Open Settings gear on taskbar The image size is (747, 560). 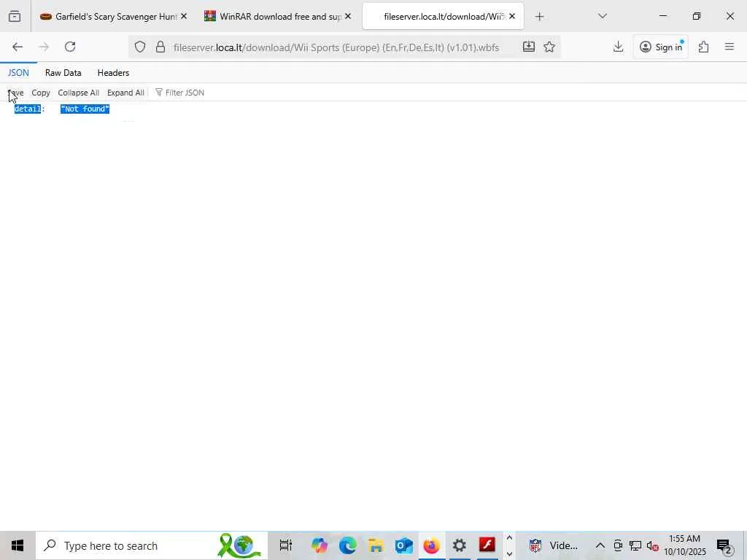tap(460, 545)
